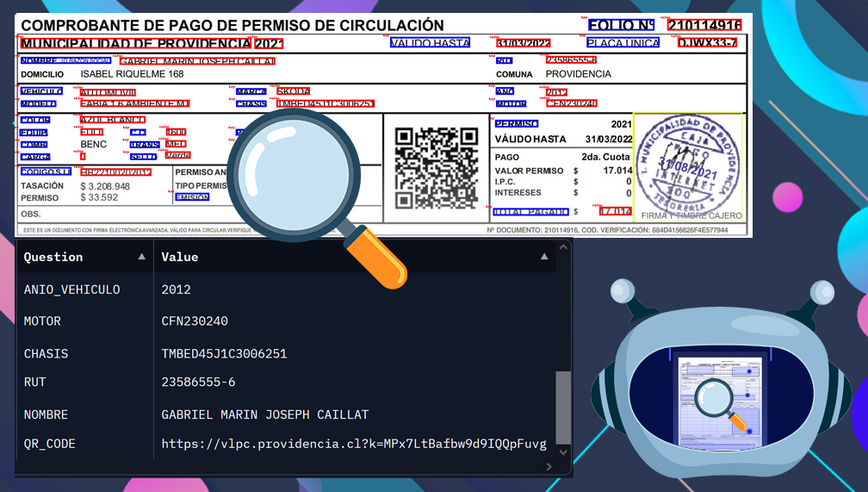Click the FOLIO Nº label on the document
The width and height of the screenshot is (868, 492).
(621, 25)
